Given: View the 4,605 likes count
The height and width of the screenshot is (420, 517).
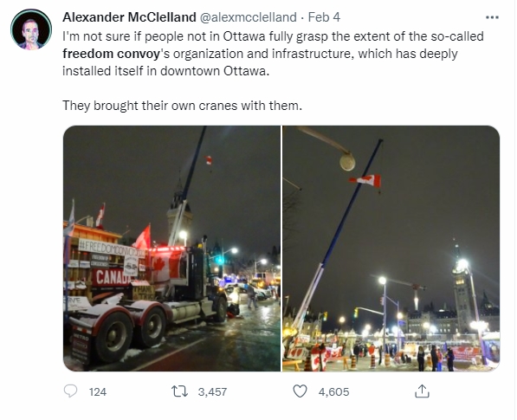Looking at the screenshot, I should (x=333, y=391).
